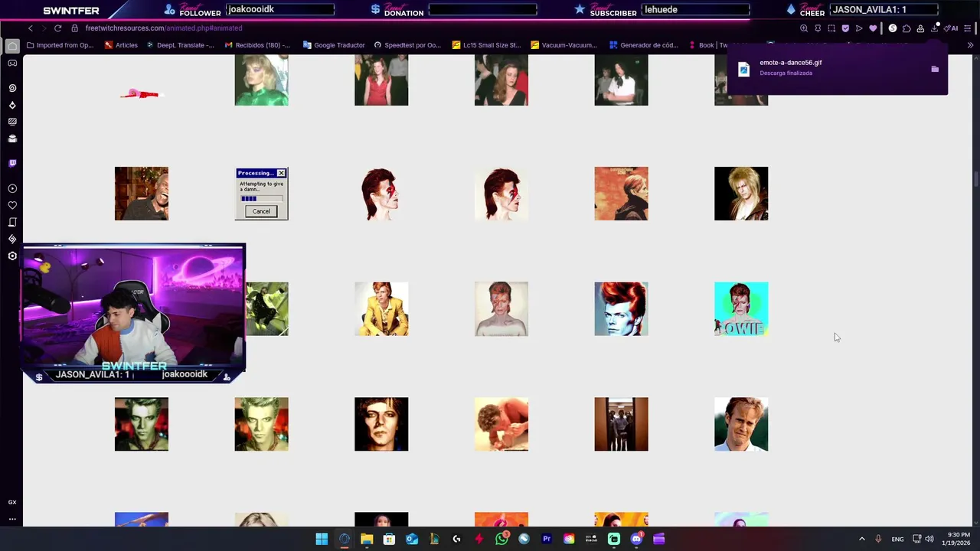Viewport: 980px width, 551px height.
Task: Select the crying man emote
Action: (x=741, y=424)
